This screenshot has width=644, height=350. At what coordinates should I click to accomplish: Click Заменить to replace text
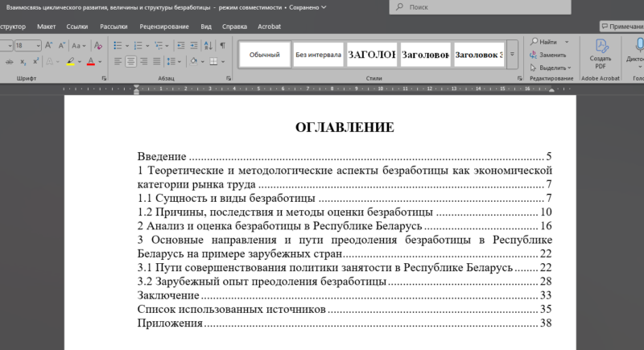[x=548, y=55]
